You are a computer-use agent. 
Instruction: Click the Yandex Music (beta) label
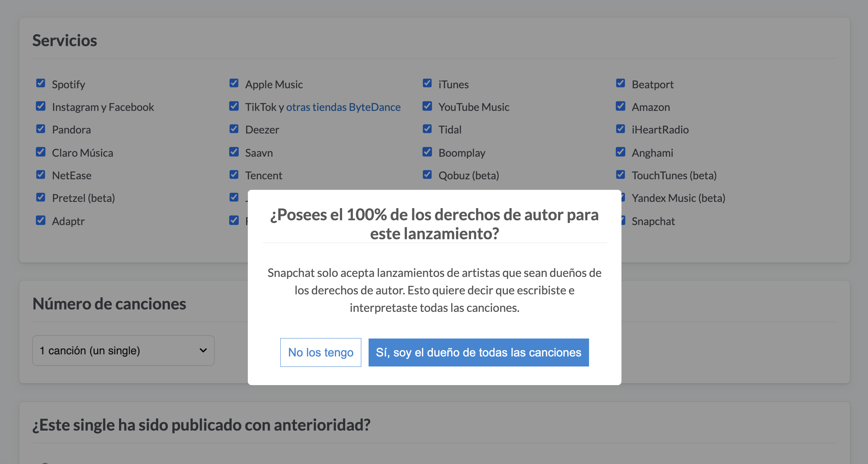(x=678, y=198)
